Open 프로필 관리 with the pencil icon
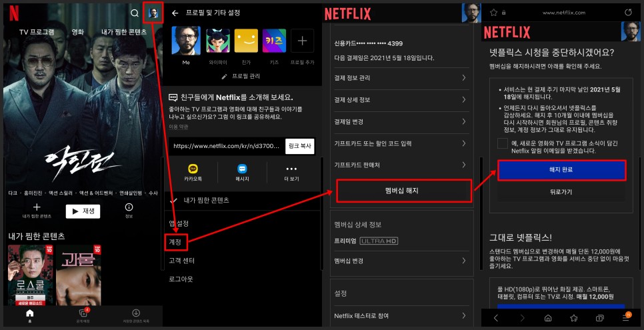 241,76
